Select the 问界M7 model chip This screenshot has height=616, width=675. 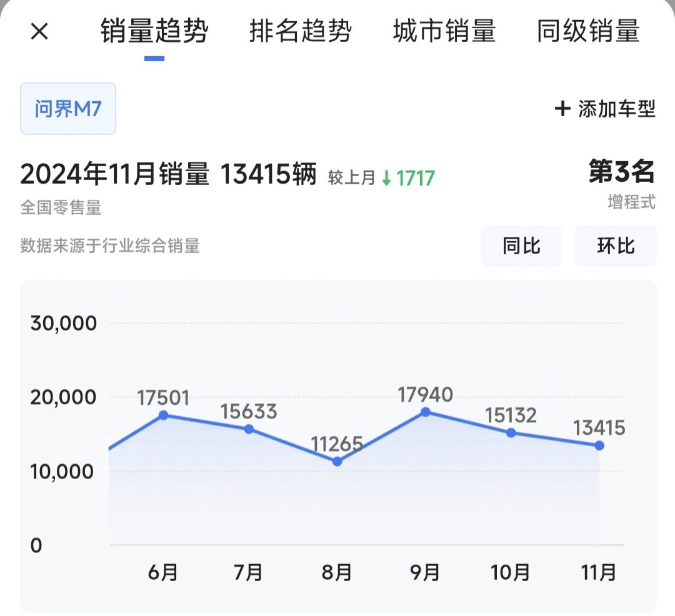click(x=68, y=109)
